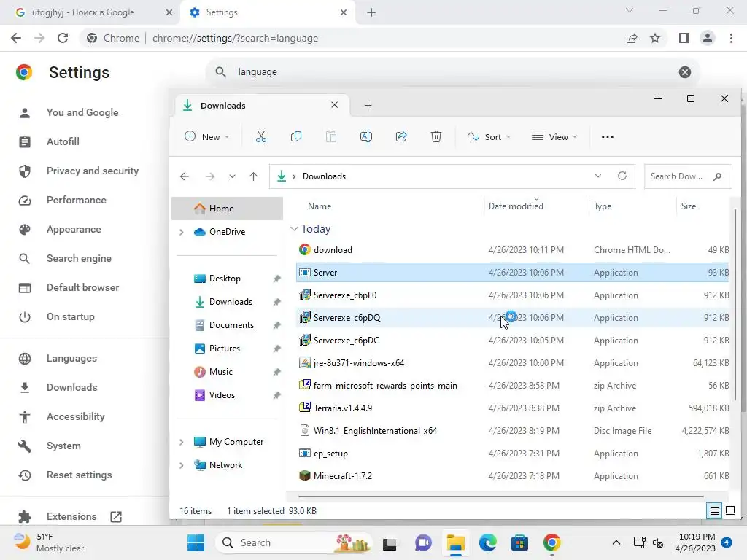Open the View dropdown in Explorer
The height and width of the screenshot is (560, 747).
click(554, 136)
